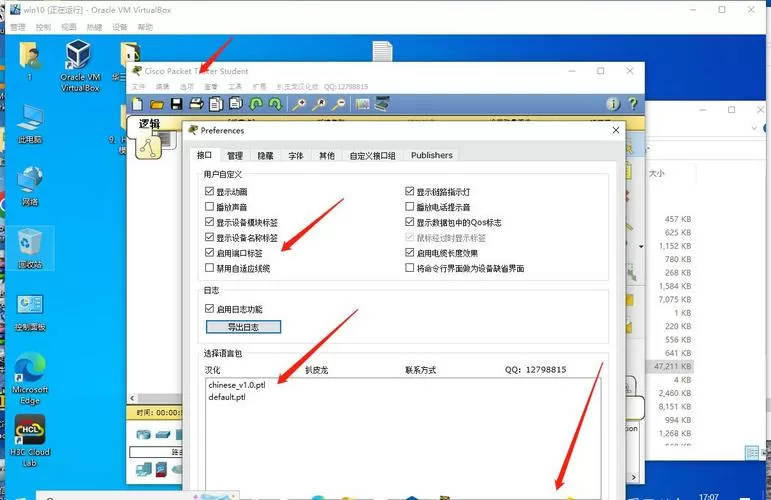Viewport: 771px width, 500px height.
Task: Toggle 启用电缆长度效果 checkbox
Action: tap(410, 252)
